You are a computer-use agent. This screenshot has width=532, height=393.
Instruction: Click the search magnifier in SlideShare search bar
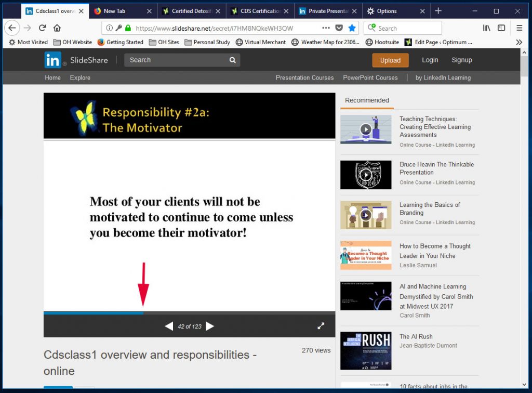click(232, 60)
